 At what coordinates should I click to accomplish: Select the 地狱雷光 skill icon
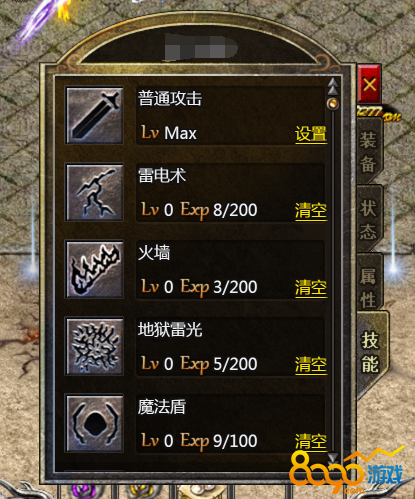95,346
